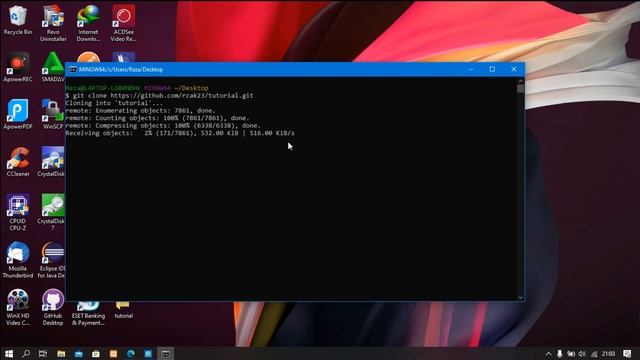Launch Eclipse IDE for Java shortcut
Viewport: 640px width, 360px height.
(51, 260)
